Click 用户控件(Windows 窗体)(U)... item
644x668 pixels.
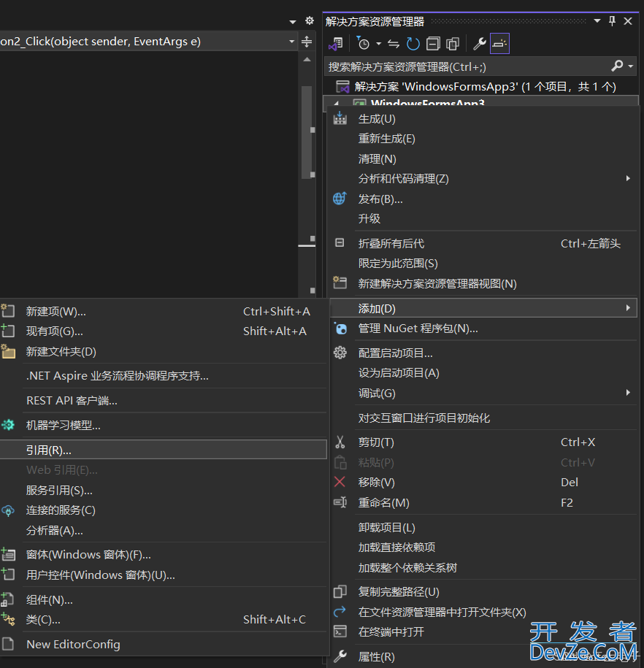[x=164, y=575]
